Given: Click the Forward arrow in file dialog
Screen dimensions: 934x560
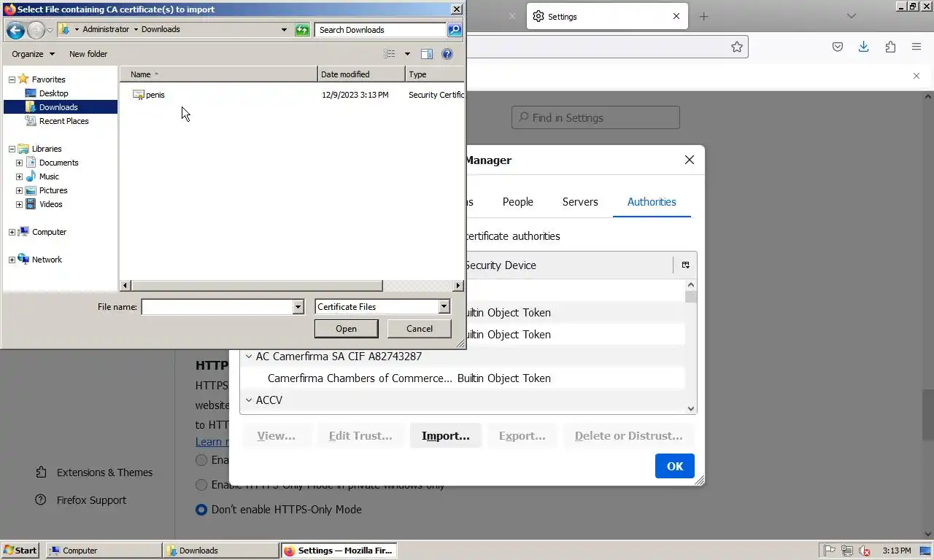Looking at the screenshot, I should tap(36, 30).
